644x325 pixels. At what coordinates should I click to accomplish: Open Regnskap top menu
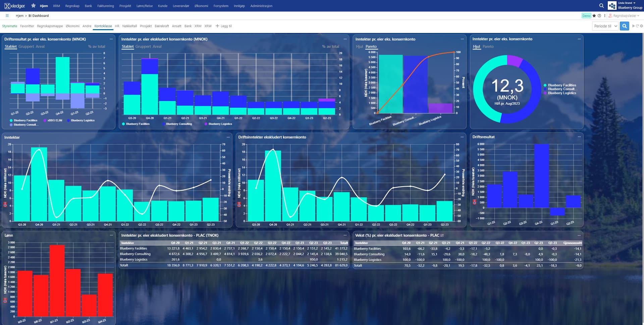pos(72,6)
